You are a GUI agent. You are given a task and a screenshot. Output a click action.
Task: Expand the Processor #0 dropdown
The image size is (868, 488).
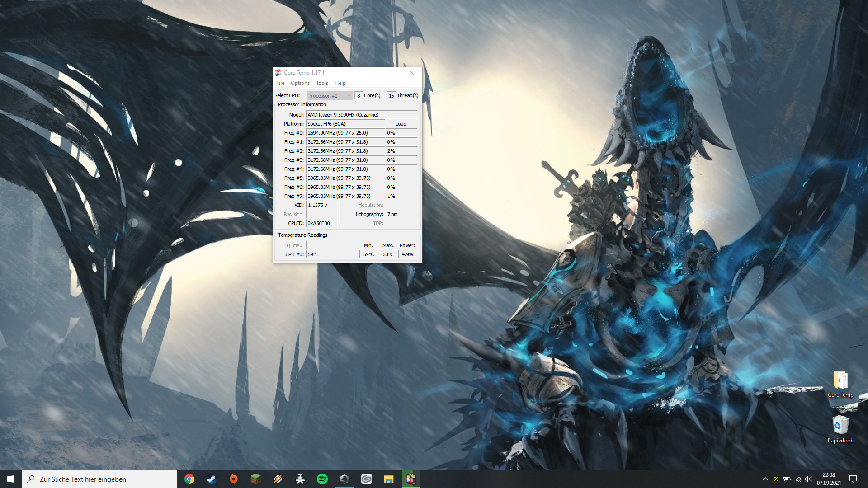pyautogui.click(x=330, y=96)
